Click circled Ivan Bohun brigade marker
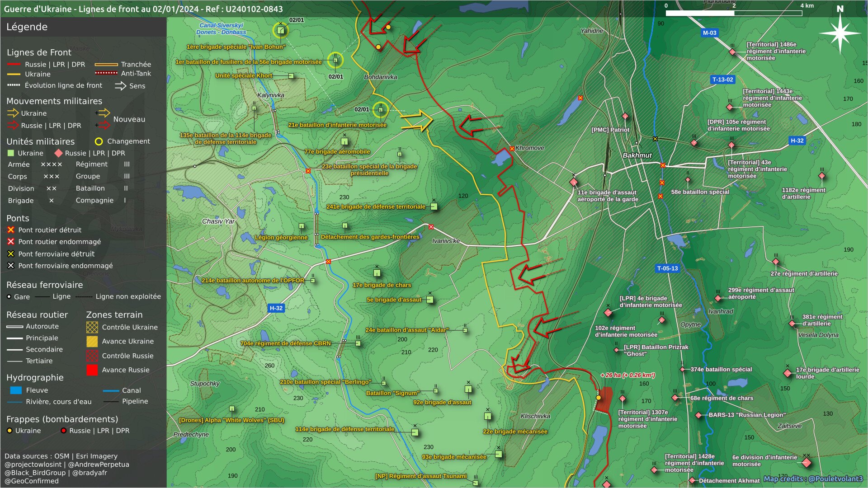 tap(281, 30)
